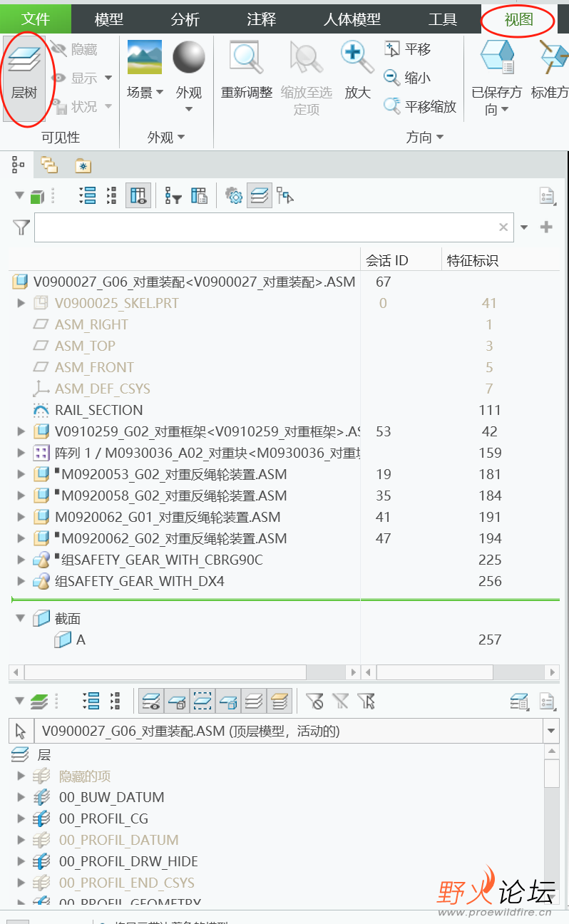This screenshot has height=924, width=569.
Task: Select ASM_DEF_CSYS coordinate system
Action: pos(103,389)
